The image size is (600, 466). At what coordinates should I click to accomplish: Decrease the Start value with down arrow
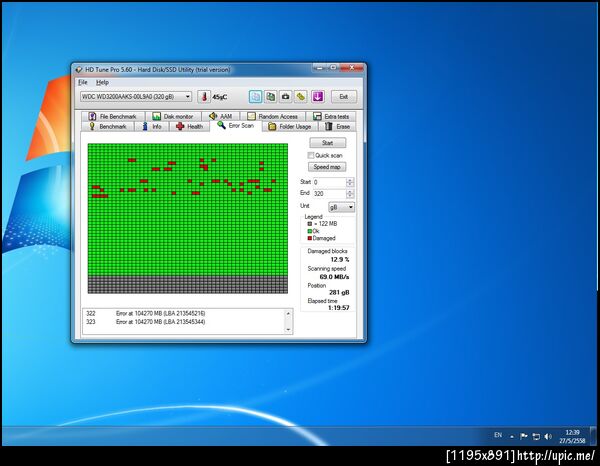click(350, 185)
